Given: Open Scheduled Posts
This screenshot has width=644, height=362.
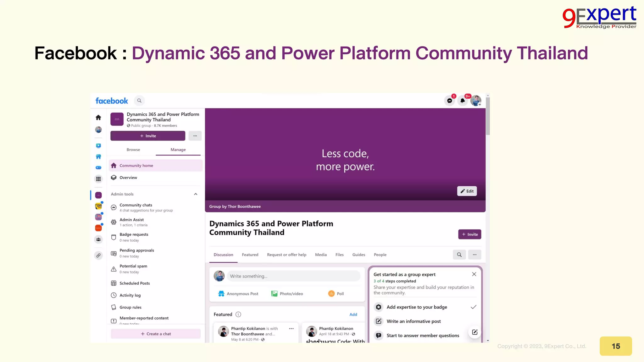Looking at the screenshot, I should tap(156, 283).
